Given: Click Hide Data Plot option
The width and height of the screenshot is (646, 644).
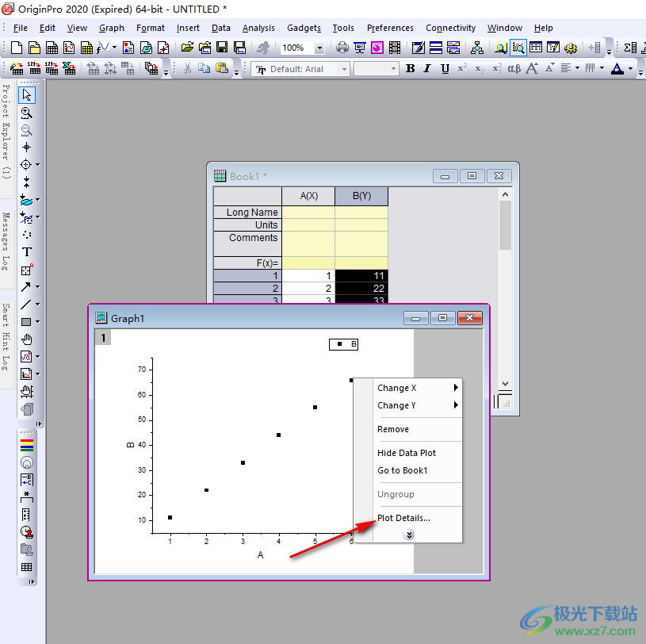Looking at the screenshot, I should point(406,453).
